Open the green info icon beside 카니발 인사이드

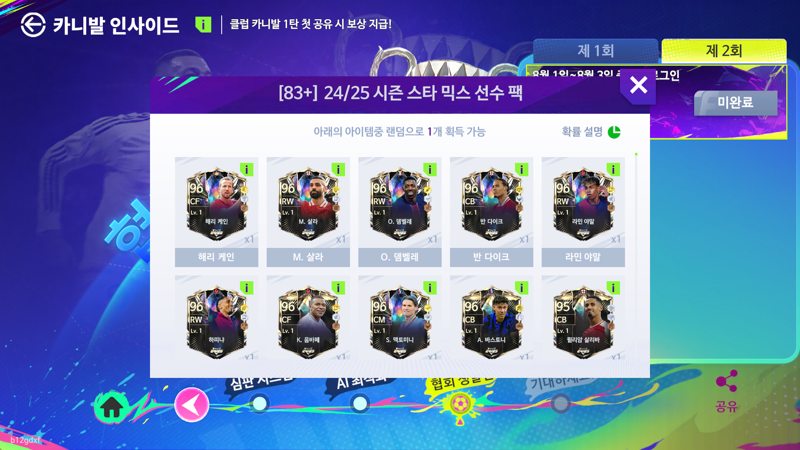[203, 24]
